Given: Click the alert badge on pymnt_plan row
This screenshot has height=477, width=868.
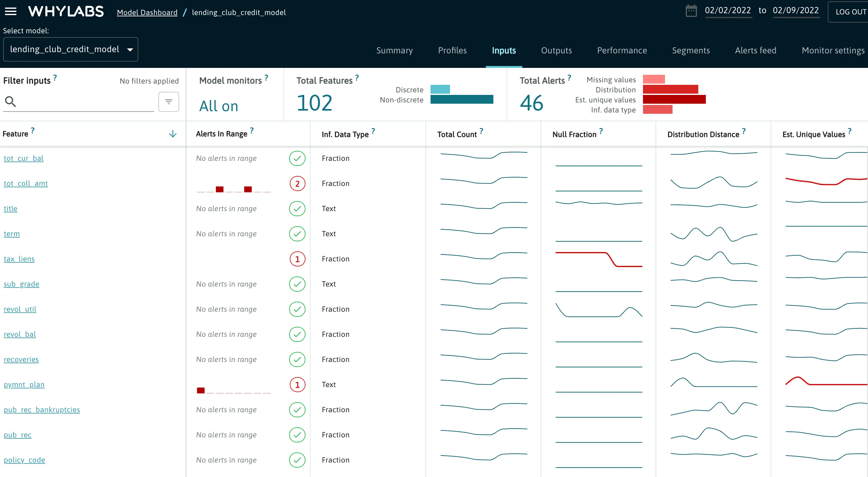Looking at the screenshot, I should [297, 384].
